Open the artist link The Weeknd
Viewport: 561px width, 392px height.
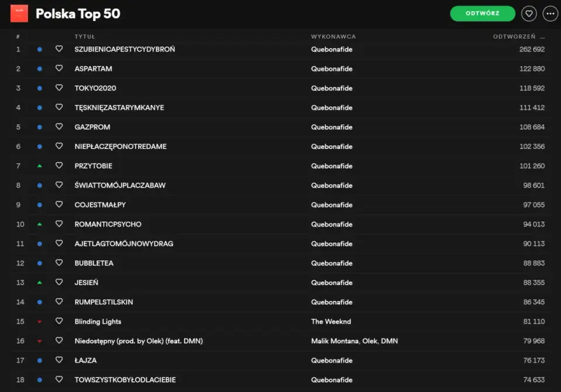coord(331,321)
